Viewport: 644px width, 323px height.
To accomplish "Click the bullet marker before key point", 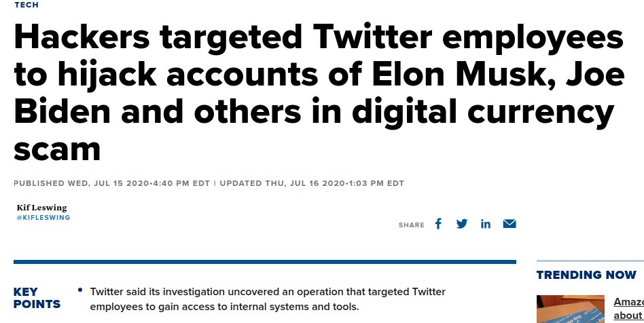I will (x=80, y=290).
